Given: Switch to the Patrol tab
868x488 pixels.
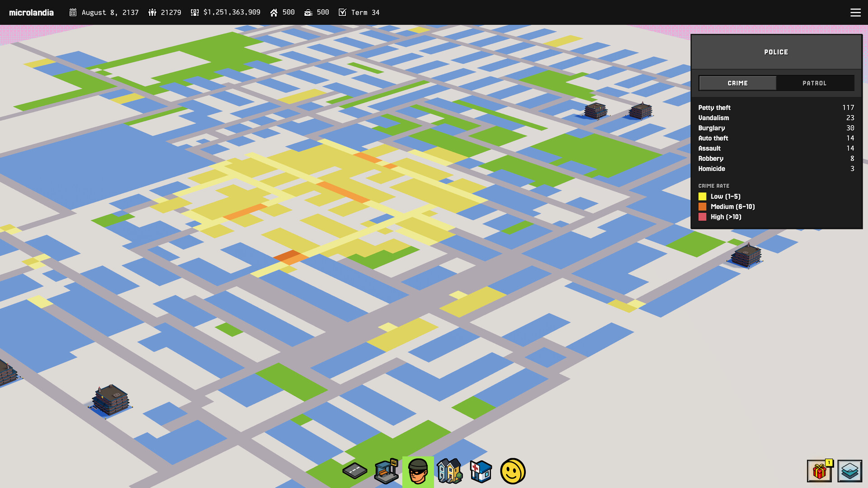Looking at the screenshot, I should pos(815,83).
